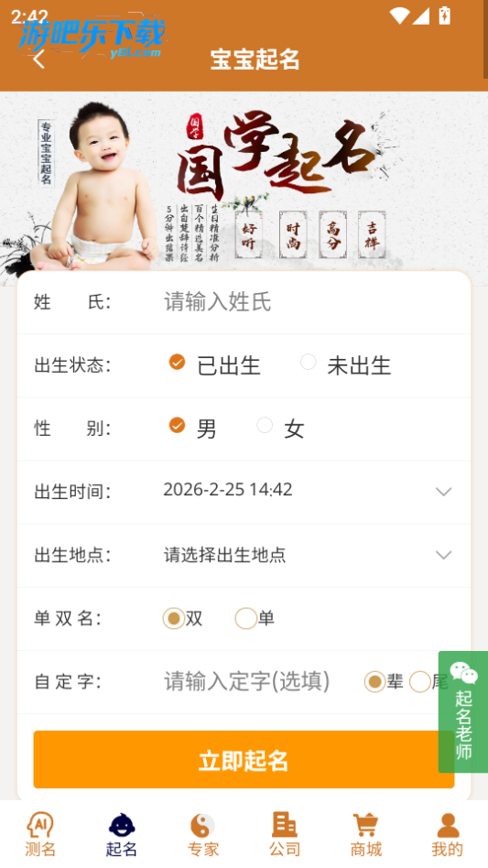Select the 已出生 radio option
The image size is (488, 868).
(177, 362)
